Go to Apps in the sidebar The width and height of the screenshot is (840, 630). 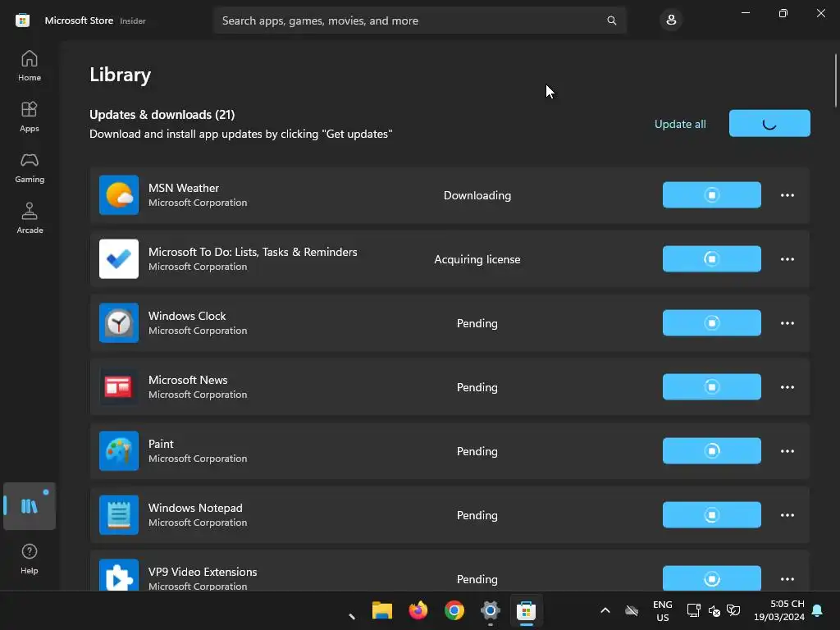tap(30, 116)
